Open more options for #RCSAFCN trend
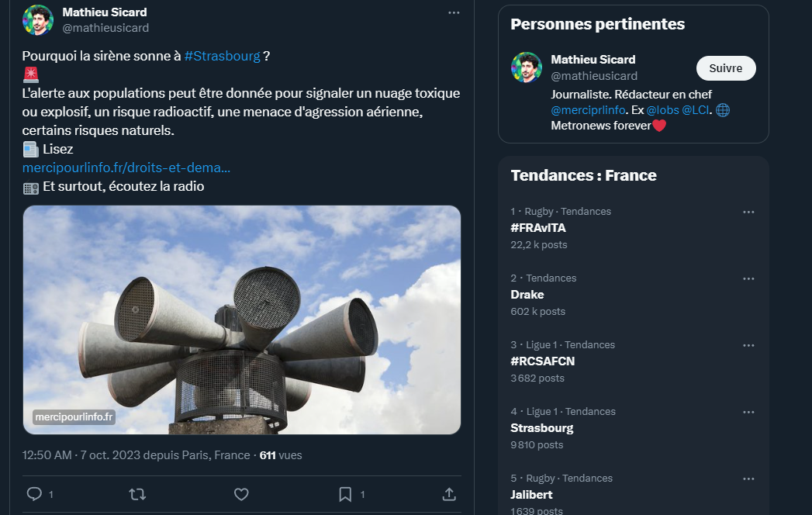The image size is (812, 515). (748, 345)
